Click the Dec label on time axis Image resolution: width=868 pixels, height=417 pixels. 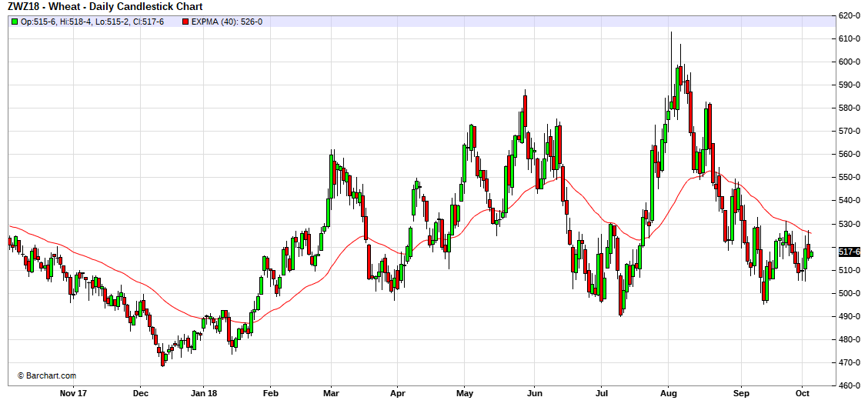(x=140, y=392)
